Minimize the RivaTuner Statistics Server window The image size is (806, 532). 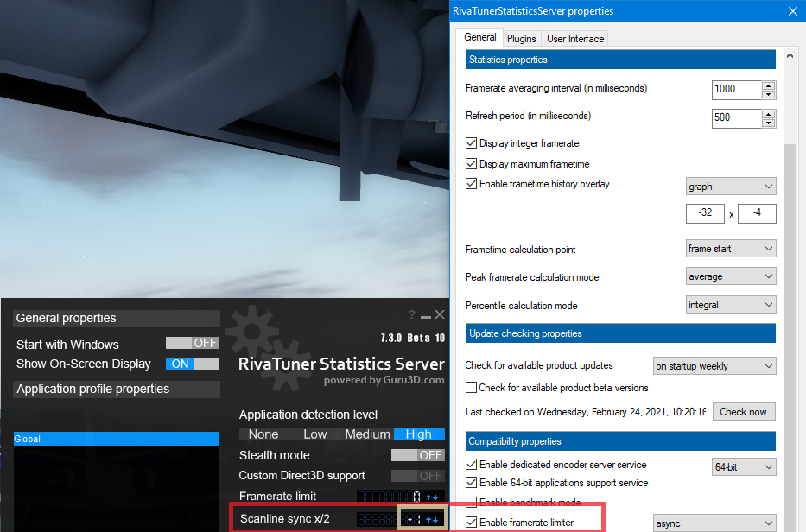[426, 315]
